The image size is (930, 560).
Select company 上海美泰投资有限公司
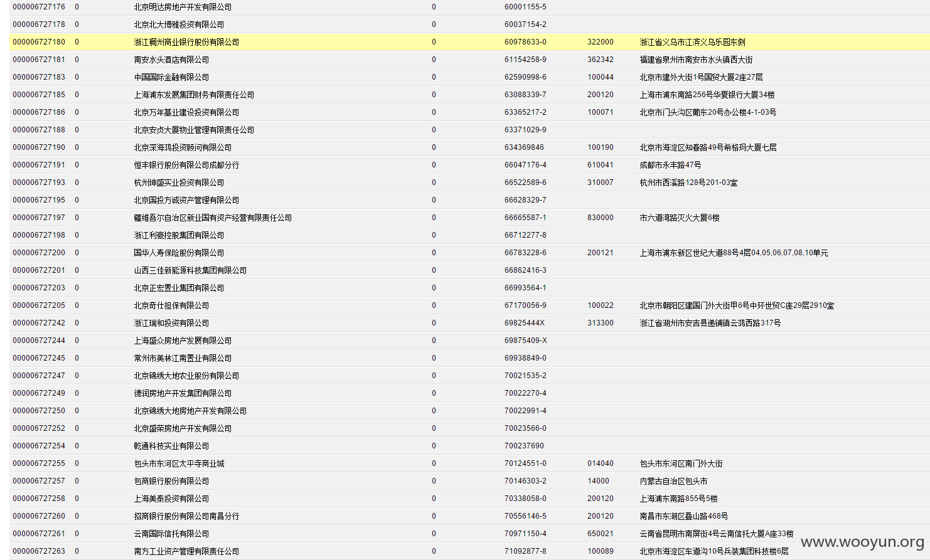pyautogui.click(x=171, y=499)
